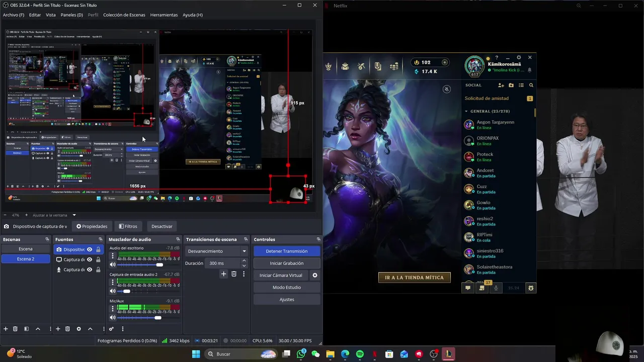Open scene filters icon in Escenas panel
Image resolution: width=644 pixels, height=362 pixels.
pyautogui.click(x=26, y=329)
